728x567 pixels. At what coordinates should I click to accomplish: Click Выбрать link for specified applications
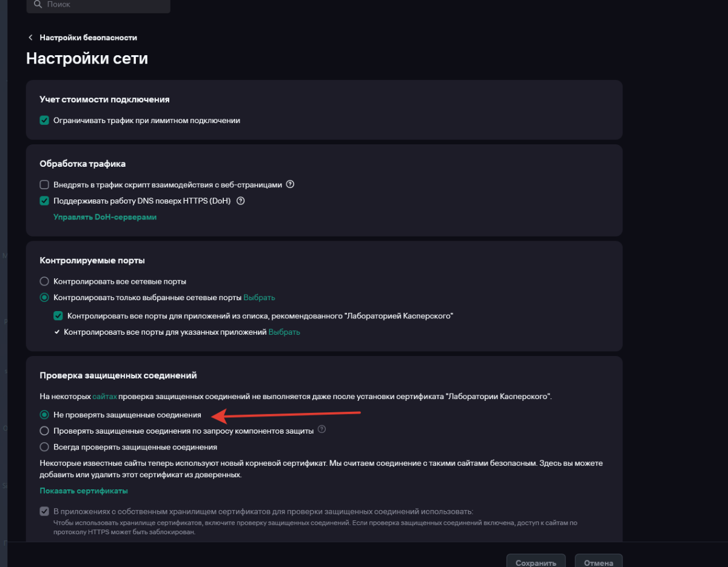(x=285, y=332)
